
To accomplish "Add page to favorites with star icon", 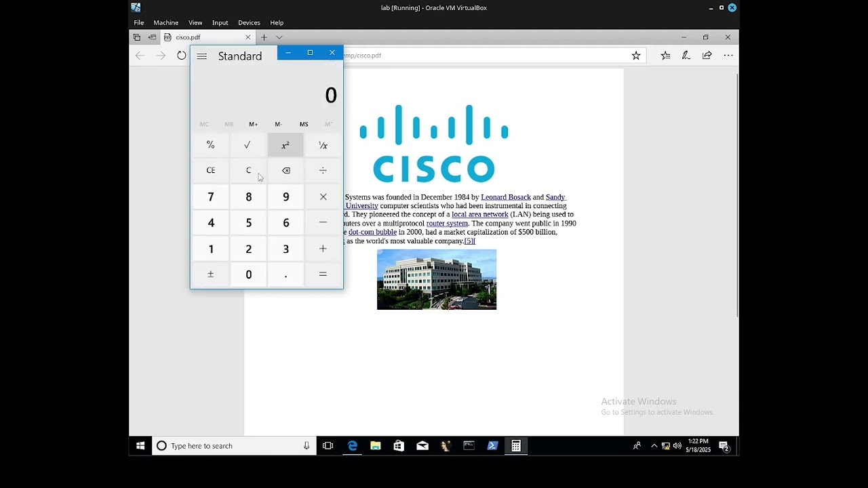I will (x=636, y=56).
